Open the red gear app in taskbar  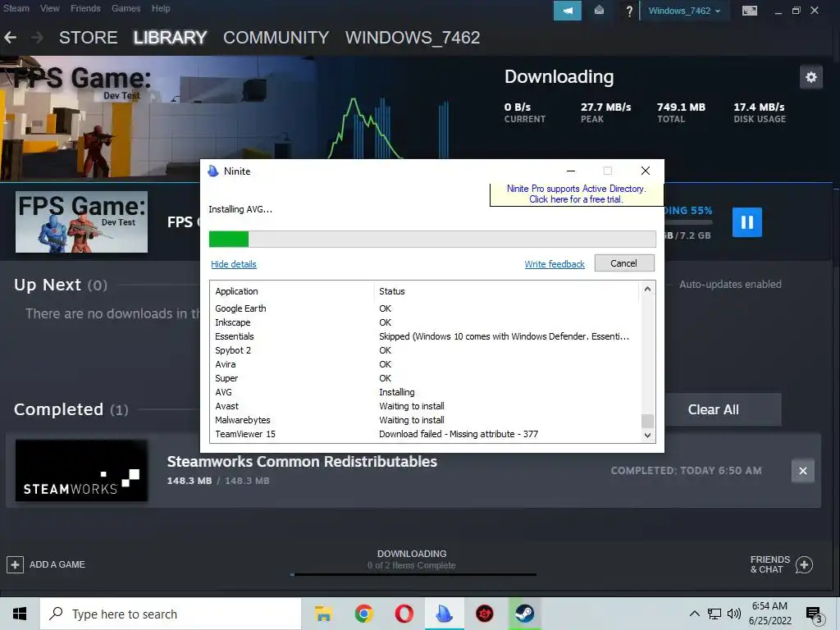tap(485, 614)
